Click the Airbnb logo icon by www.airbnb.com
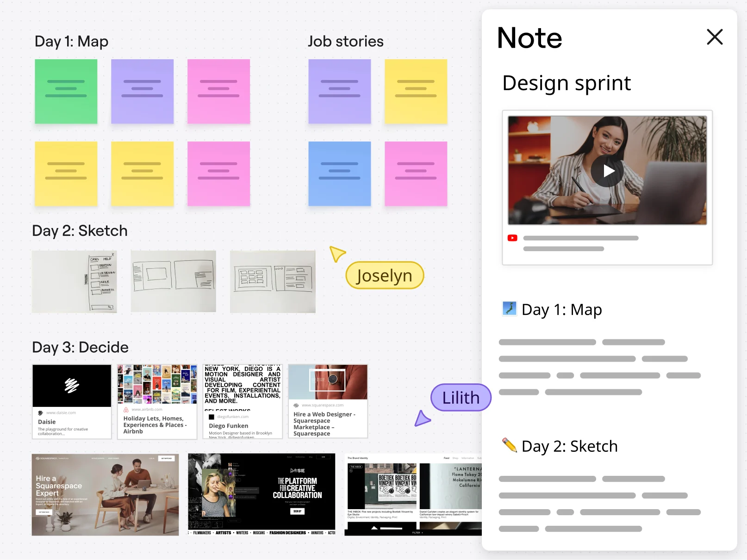The width and height of the screenshot is (747, 560). pyautogui.click(x=126, y=410)
